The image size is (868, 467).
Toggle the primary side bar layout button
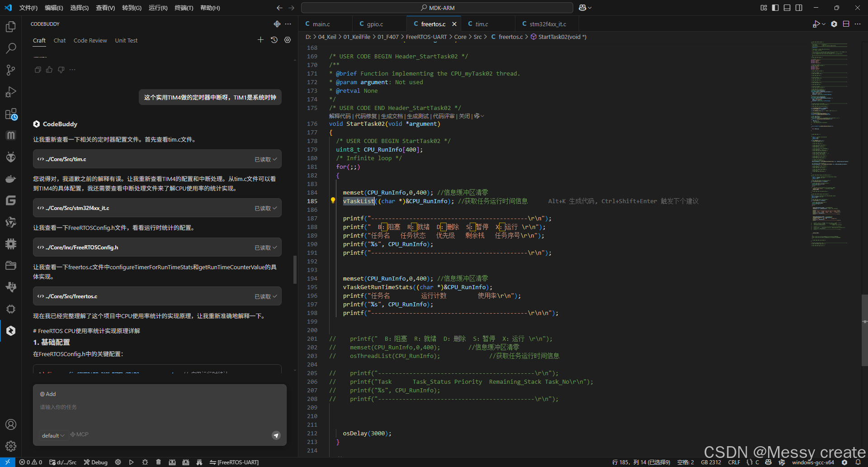pyautogui.click(x=775, y=8)
